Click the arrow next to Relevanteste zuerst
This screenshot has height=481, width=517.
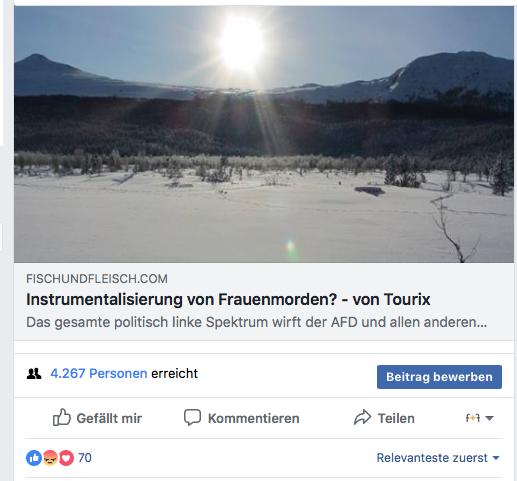click(x=496, y=458)
